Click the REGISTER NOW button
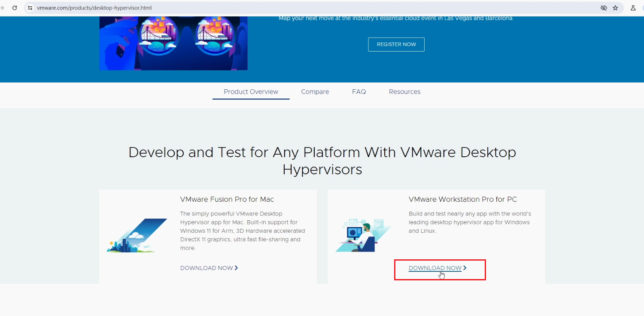This screenshot has height=316, width=644. click(396, 44)
